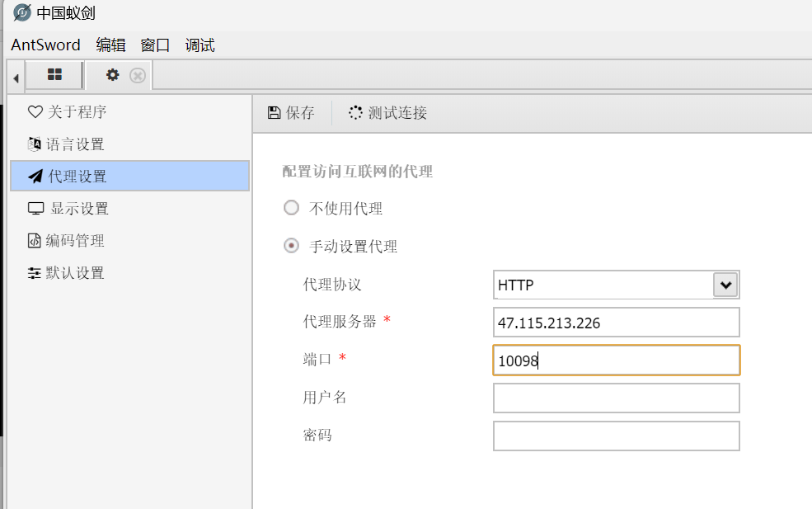The height and width of the screenshot is (509, 812).
Task: Open the 调试 menu
Action: pos(199,45)
